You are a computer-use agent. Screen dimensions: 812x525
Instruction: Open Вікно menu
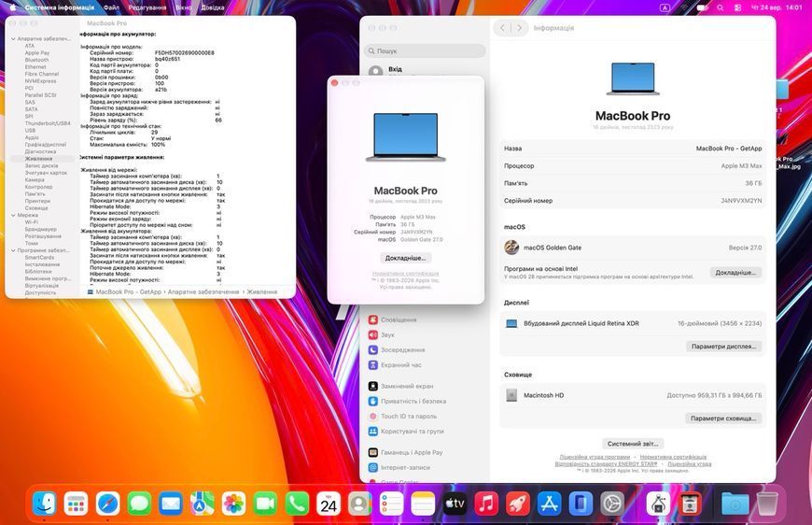(183, 7)
